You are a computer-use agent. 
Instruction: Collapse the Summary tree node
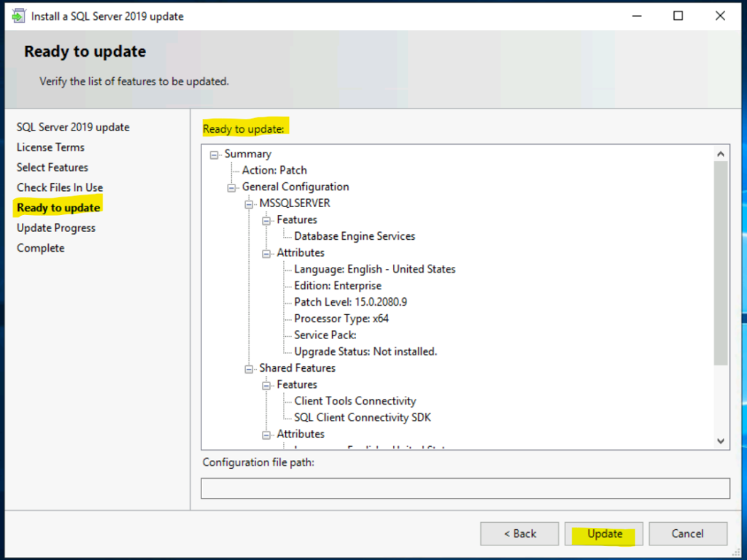(x=214, y=155)
